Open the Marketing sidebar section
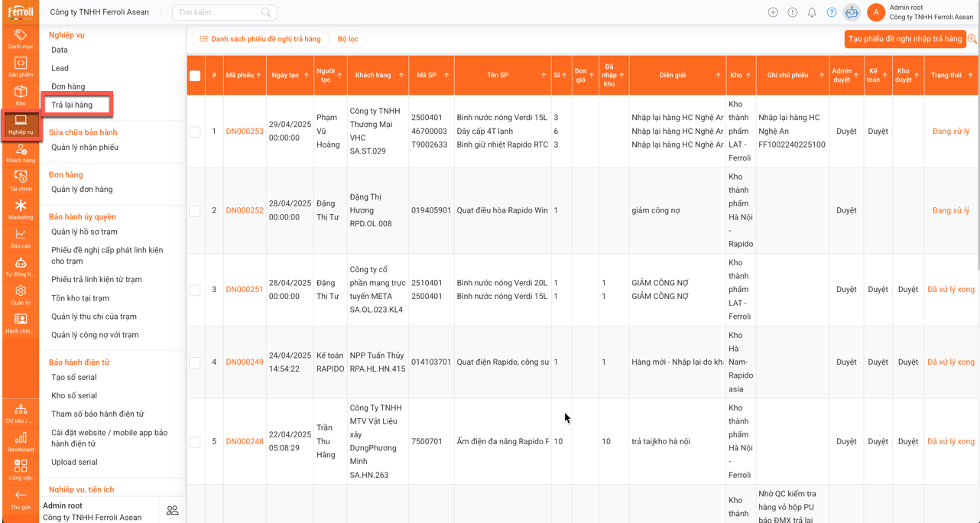980x523 pixels. point(21,210)
